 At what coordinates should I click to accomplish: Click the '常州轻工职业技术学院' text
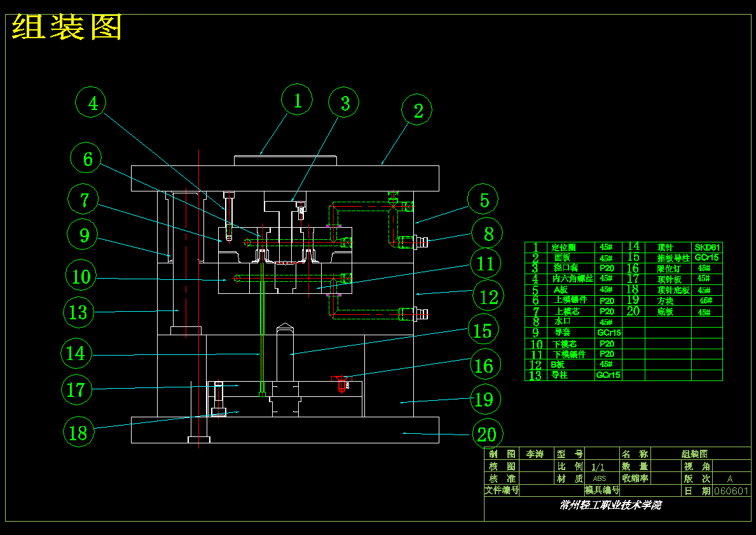(x=610, y=505)
